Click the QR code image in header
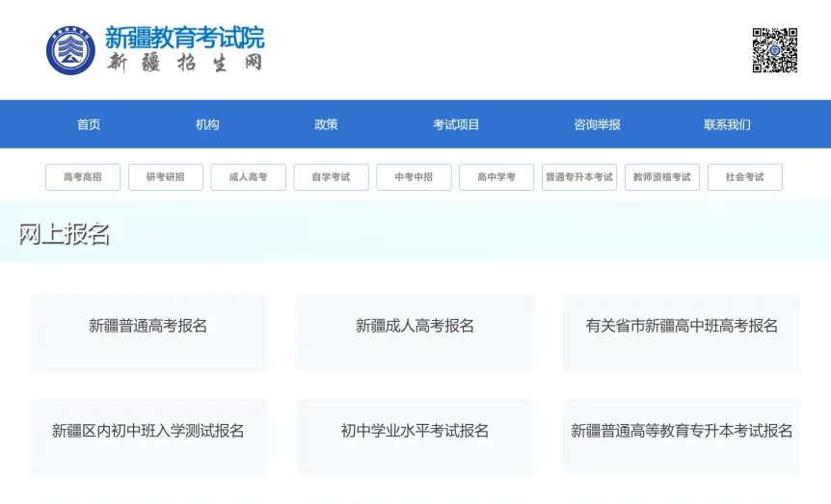 tap(775, 50)
